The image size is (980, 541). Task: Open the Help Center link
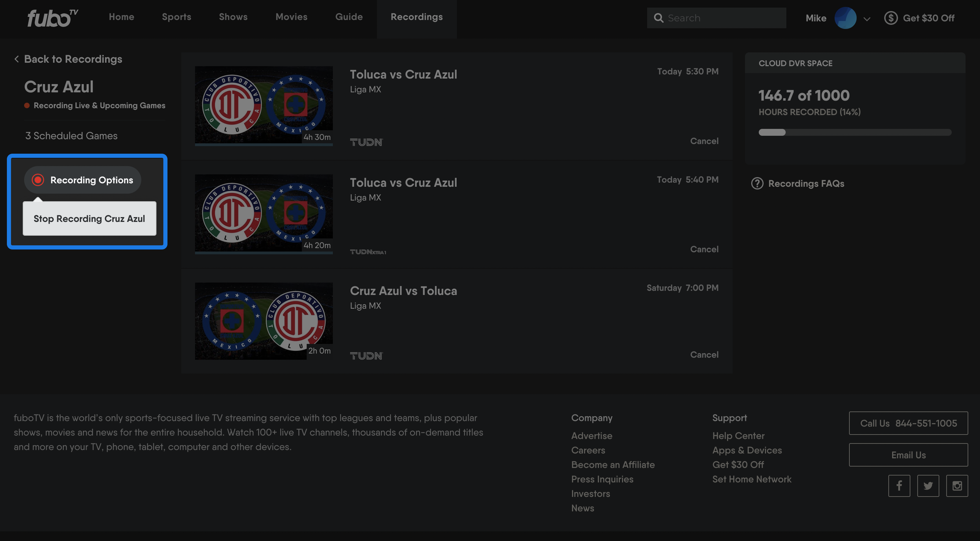(738, 436)
